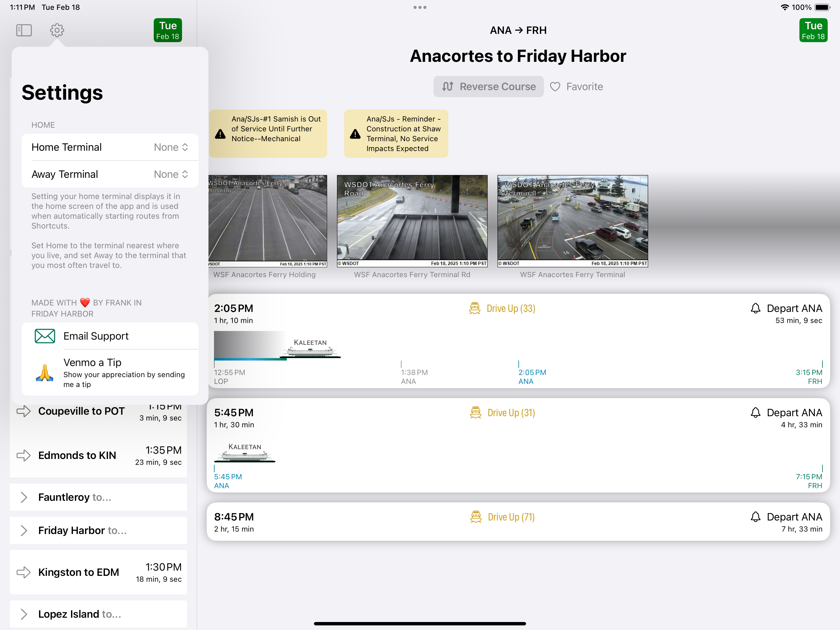Viewport: 840px width, 630px height.
Task: Open Shaw Terminal construction reminder alert
Action: point(396,134)
